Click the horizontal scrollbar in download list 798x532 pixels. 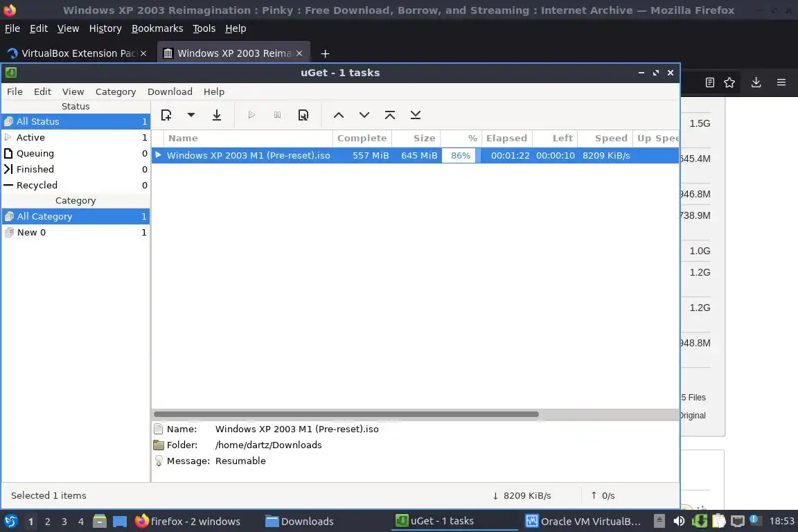346,414
